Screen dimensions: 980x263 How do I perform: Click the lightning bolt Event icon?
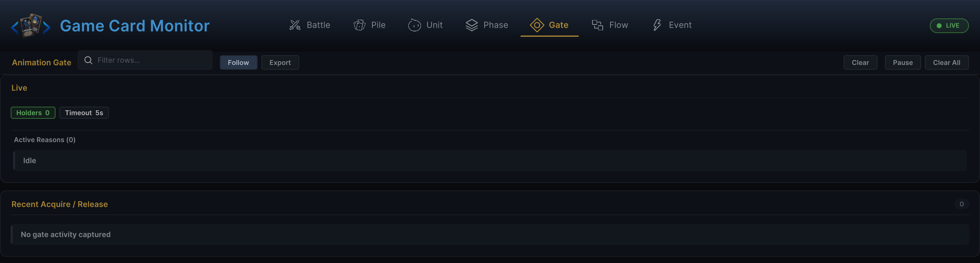pos(657,25)
